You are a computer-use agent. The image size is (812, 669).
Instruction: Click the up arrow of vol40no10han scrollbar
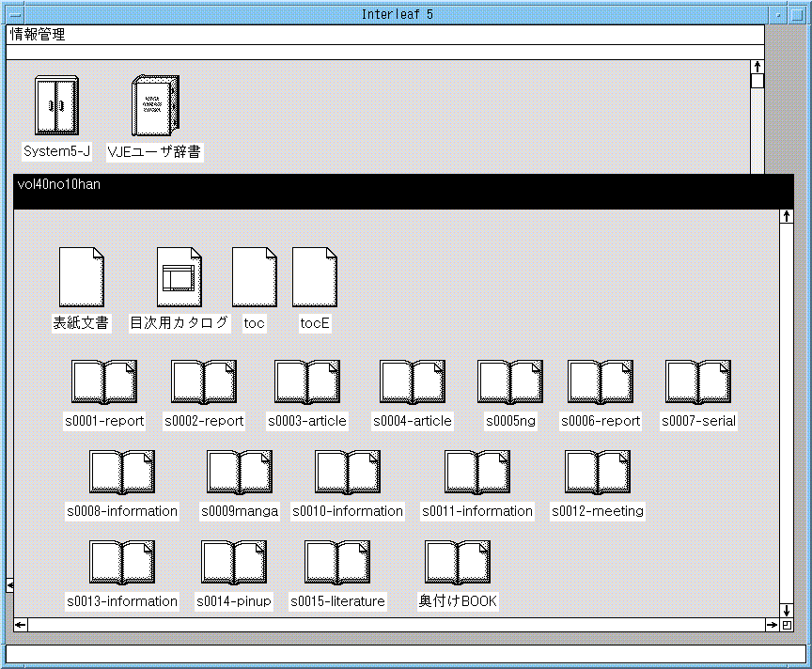pos(787,217)
